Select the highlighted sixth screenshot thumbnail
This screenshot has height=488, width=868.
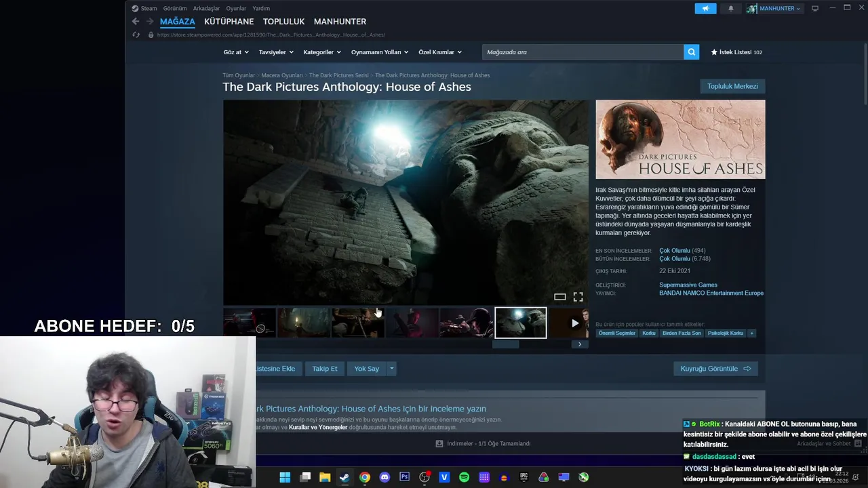click(x=521, y=323)
